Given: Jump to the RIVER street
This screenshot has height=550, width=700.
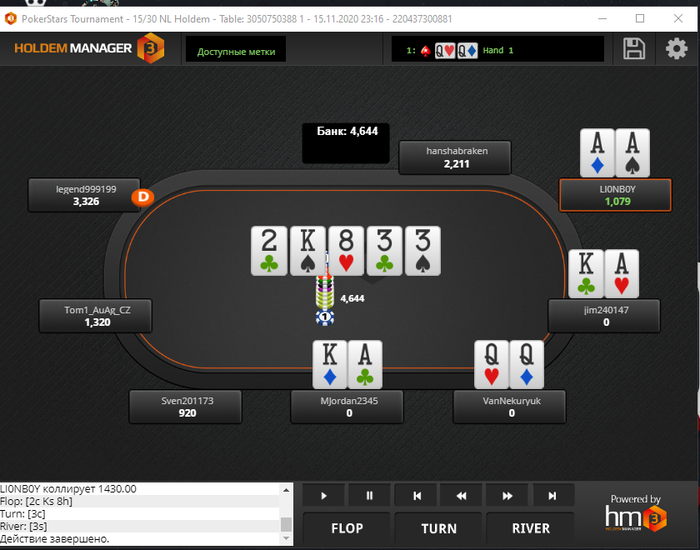Looking at the screenshot, I should (530, 529).
